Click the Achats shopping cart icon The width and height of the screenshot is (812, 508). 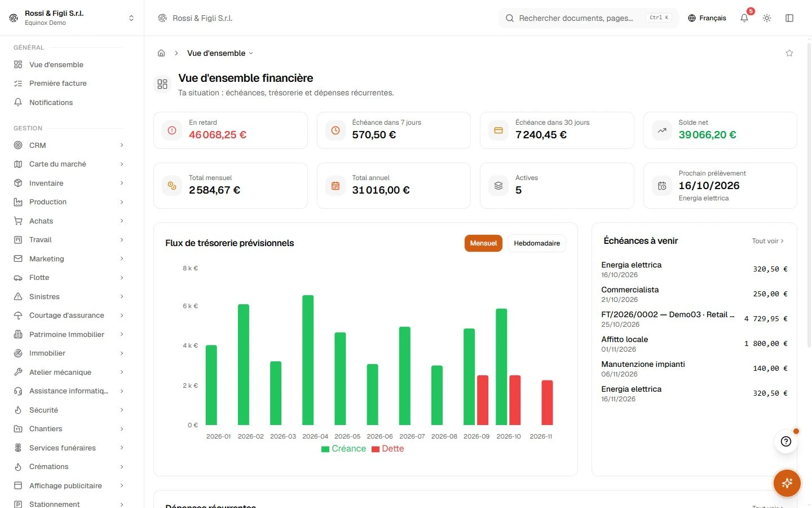point(18,221)
